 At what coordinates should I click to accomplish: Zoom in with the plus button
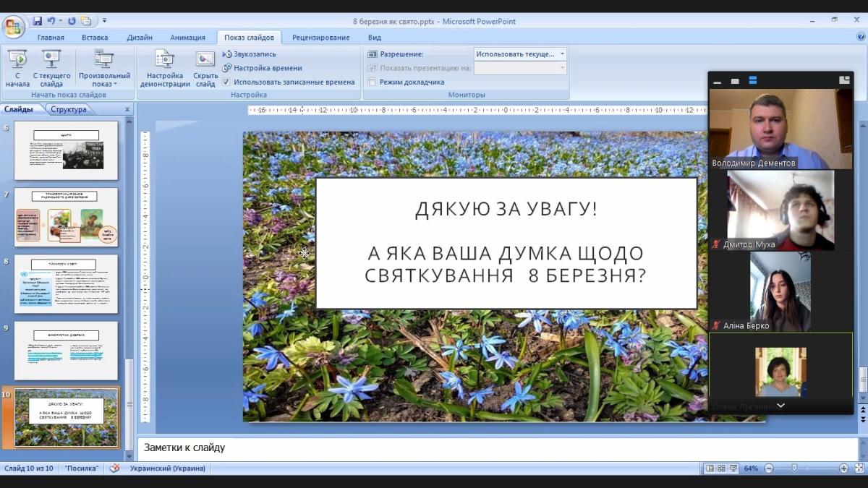[x=843, y=468]
